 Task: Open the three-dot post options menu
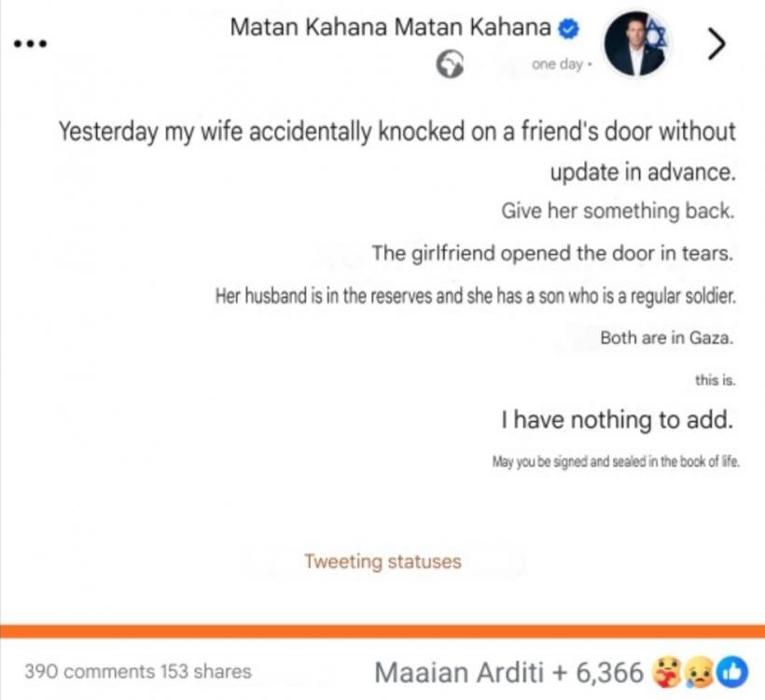30,45
